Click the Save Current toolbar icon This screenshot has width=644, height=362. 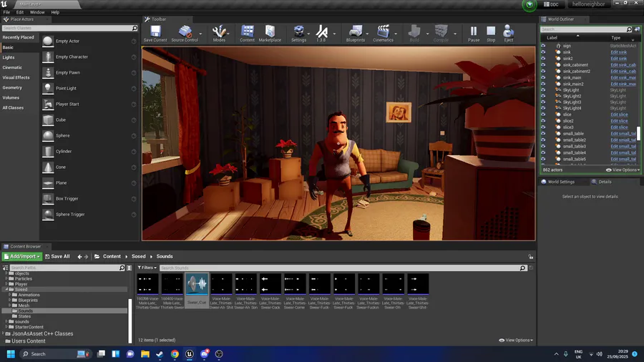coord(155,31)
